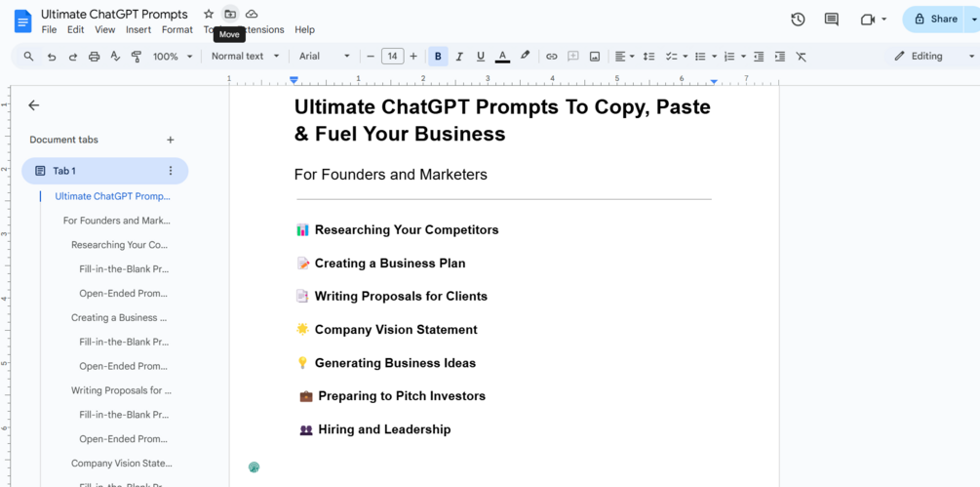Insert a bulleted list

click(x=700, y=57)
